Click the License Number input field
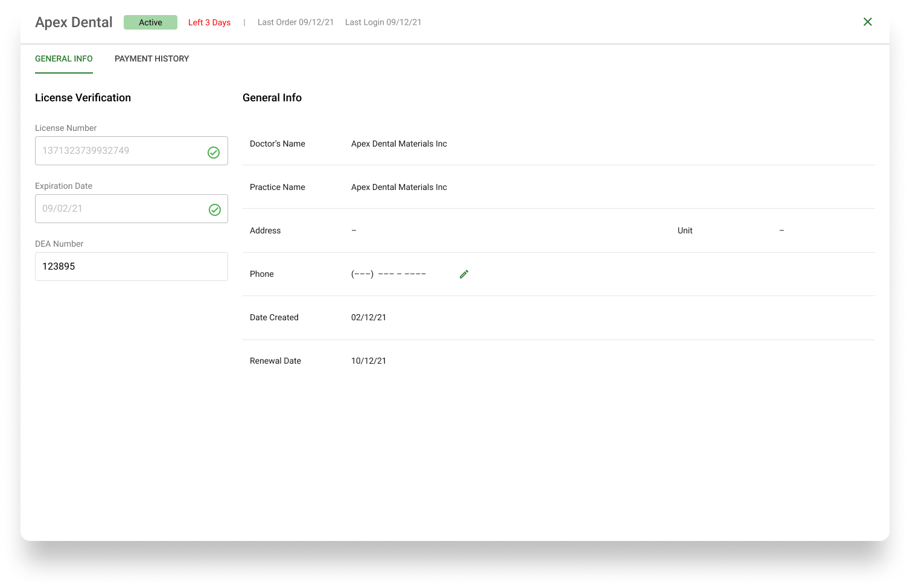Image resolution: width=910 pixels, height=588 pixels. click(x=132, y=151)
